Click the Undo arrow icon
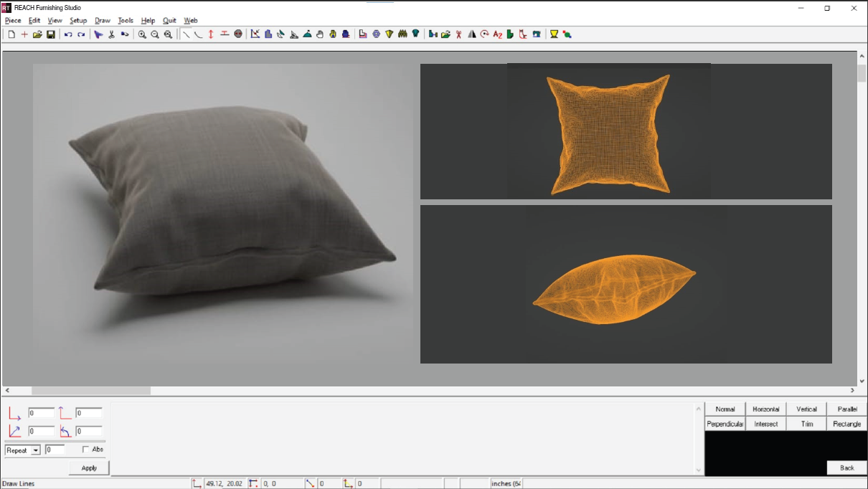This screenshot has height=489, width=868. [x=68, y=34]
